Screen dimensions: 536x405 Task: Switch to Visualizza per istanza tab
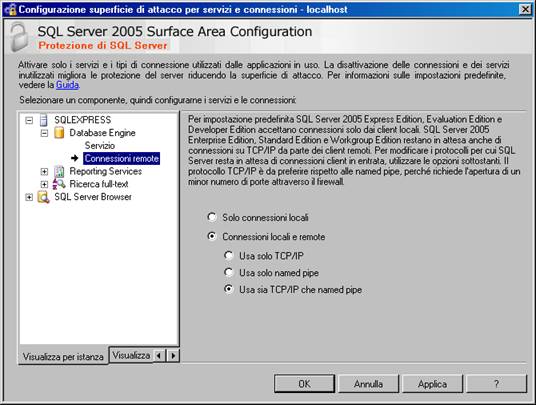point(63,356)
